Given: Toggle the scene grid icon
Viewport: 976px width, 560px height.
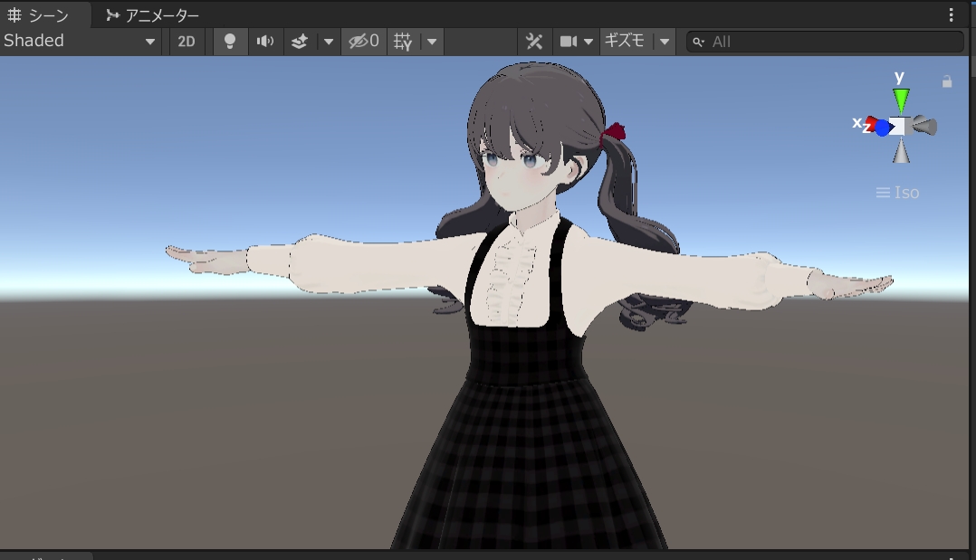Looking at the screenshot, I should pyautogui.click(x=404, y=42).
